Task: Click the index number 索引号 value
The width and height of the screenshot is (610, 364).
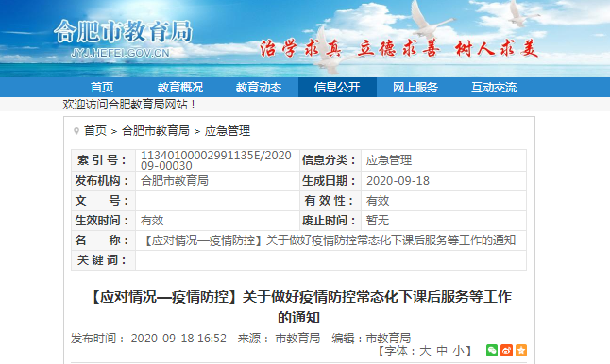Action: tap(216, 160)
